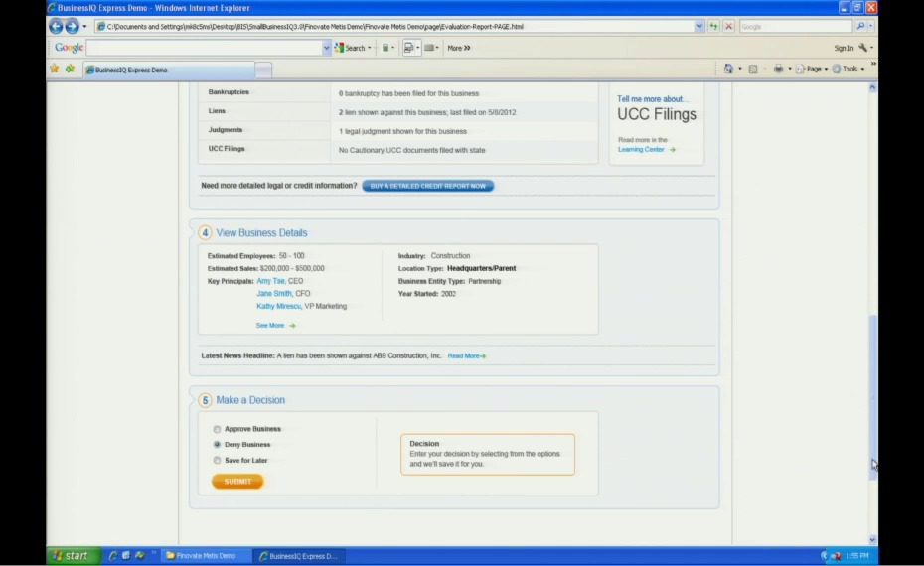Select the Save for Later radio button
The image size is (924, 566).
pos(217,461)
